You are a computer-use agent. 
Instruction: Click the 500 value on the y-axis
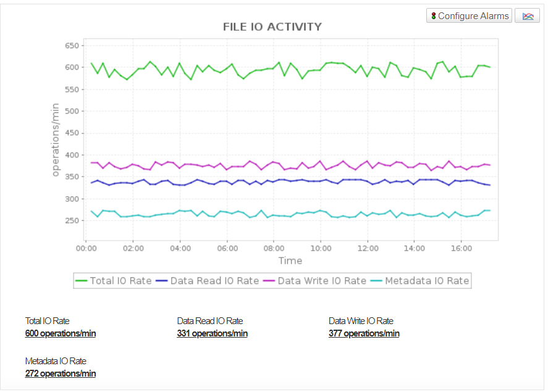[x=74, y=111]
